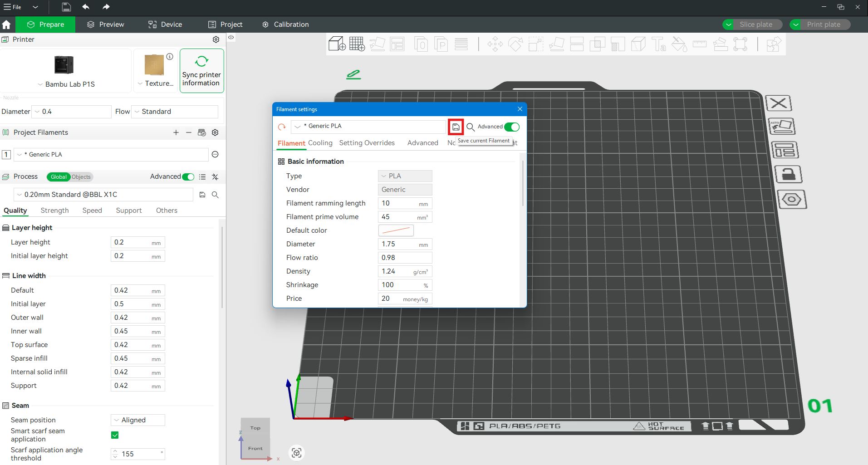Toggle the Process Advanced switch

pyautogui.click(x=188, y=177)
